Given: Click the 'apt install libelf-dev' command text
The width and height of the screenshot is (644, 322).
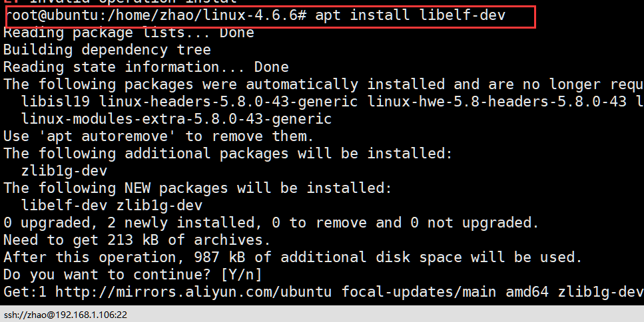Looking at the screenshot, I should 410,15.
